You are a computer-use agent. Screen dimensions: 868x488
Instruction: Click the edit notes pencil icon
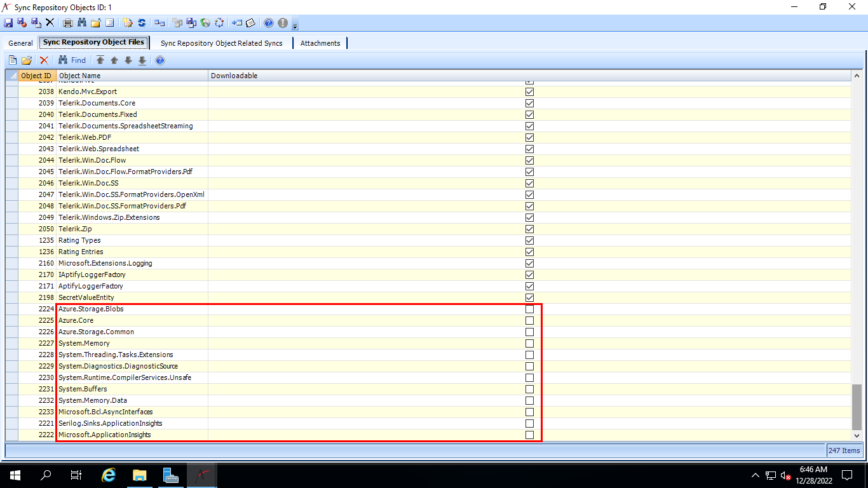(x=128, y=23)
